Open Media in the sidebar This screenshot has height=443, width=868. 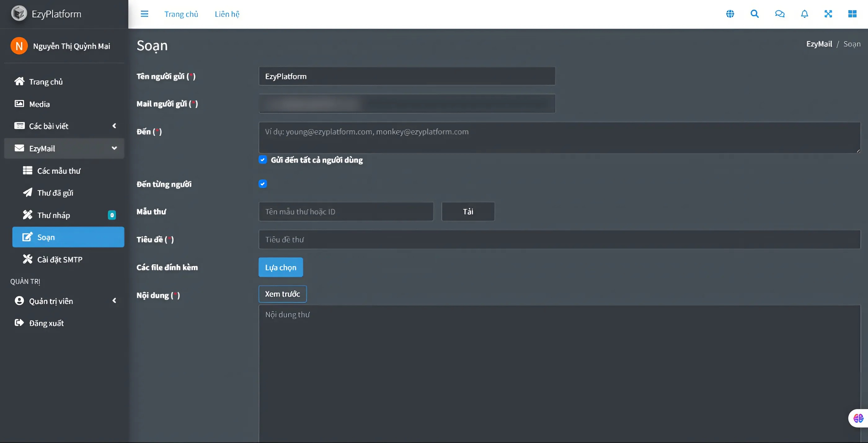(x=64, y=104)
